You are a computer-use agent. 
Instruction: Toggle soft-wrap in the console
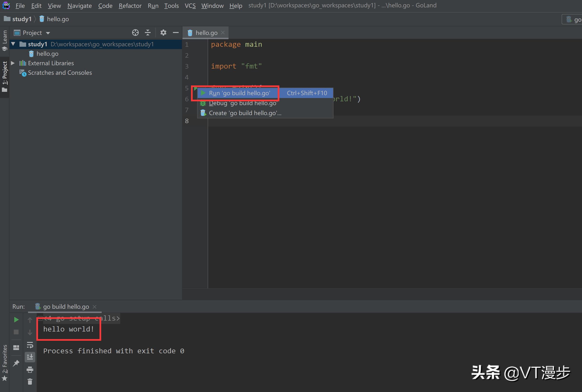point(30,345)
